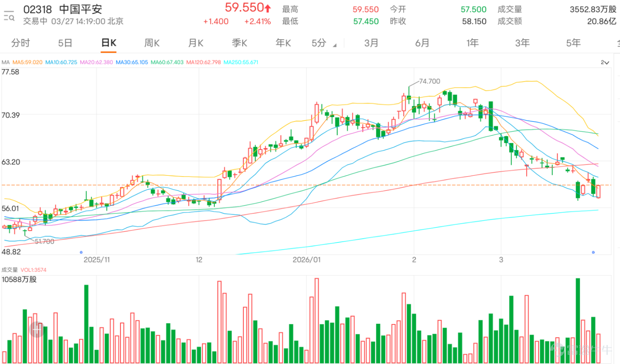Click the +1.400 price change value
Viewport: 620px width, 364px height.
(x=216, y=22)
